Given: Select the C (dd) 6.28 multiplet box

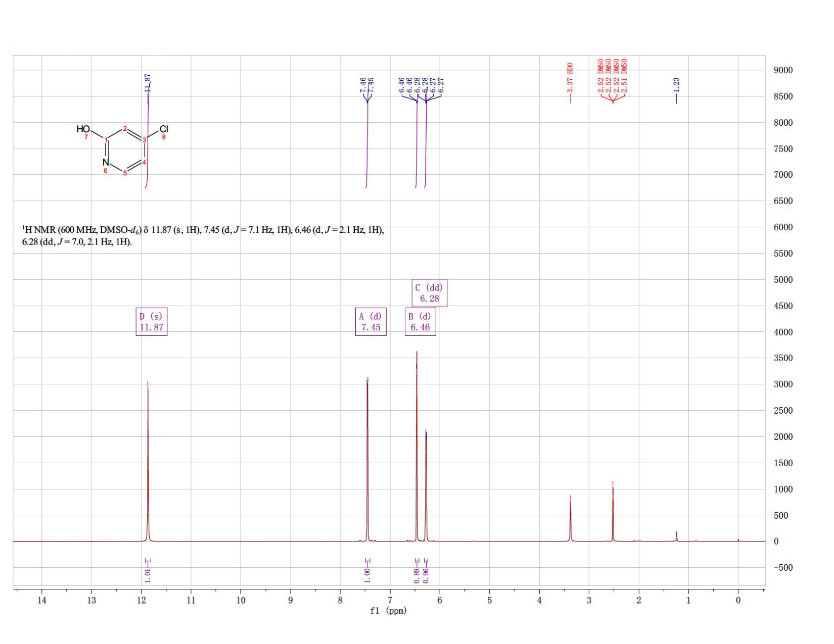Looking at the screenshot, I should click(430, 293).
